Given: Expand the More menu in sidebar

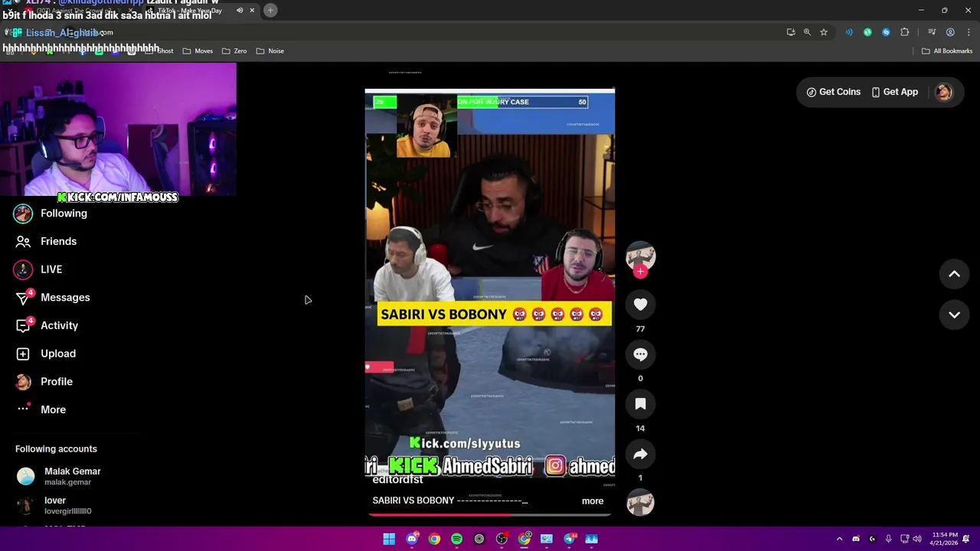Looking at the screenshot, I should (x=41, y=409).
